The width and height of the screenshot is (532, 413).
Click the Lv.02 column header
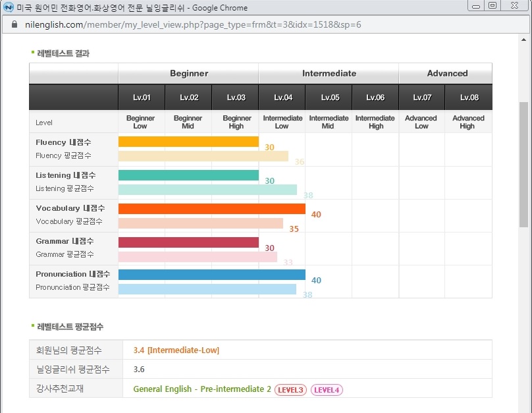coord(189,97)
